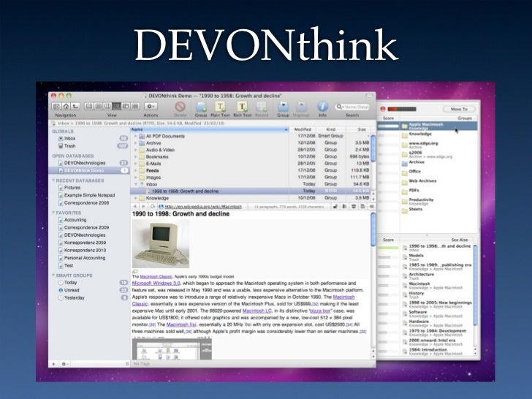Click the new Record toolbar icon

(x=262, y=107)
